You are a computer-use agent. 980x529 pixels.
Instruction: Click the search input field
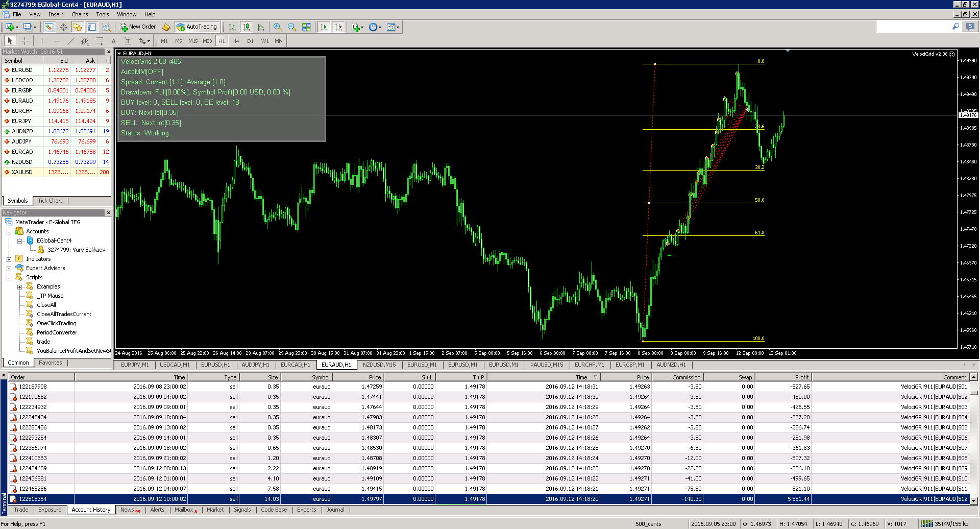(x=914, y=27)
